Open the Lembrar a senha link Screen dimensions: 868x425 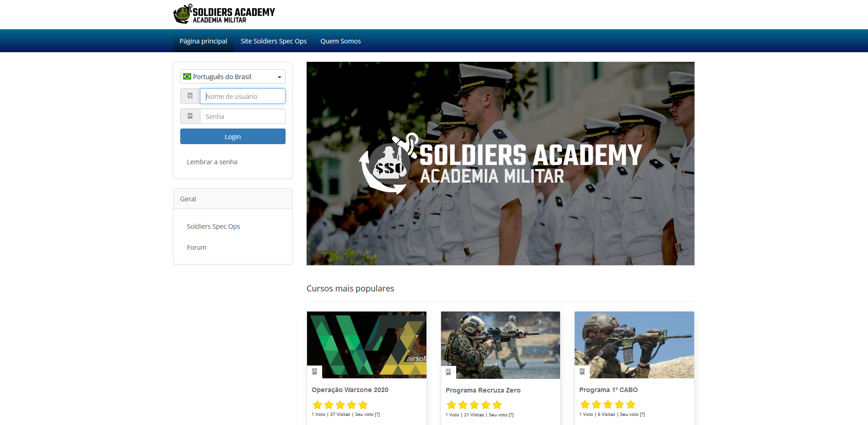click(212, 162)
